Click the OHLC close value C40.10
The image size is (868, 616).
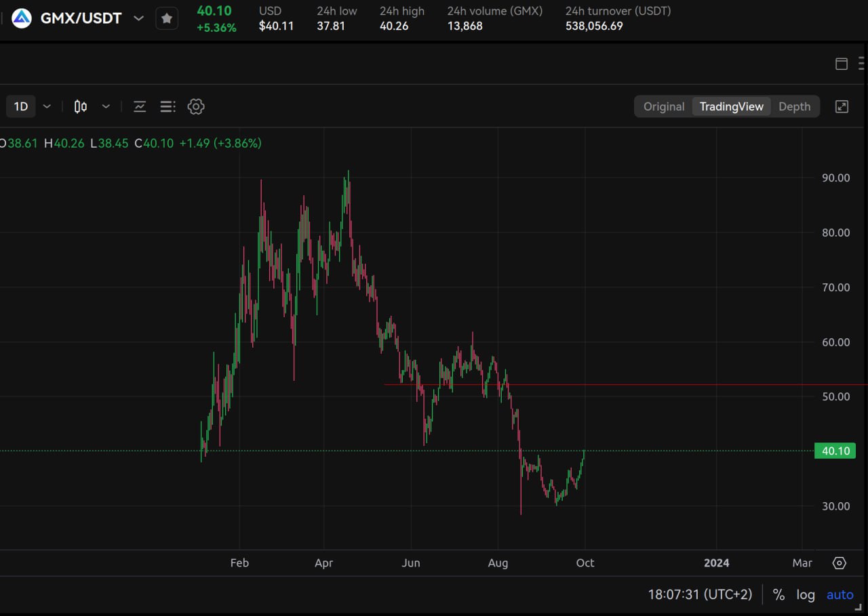pos(154,144)
